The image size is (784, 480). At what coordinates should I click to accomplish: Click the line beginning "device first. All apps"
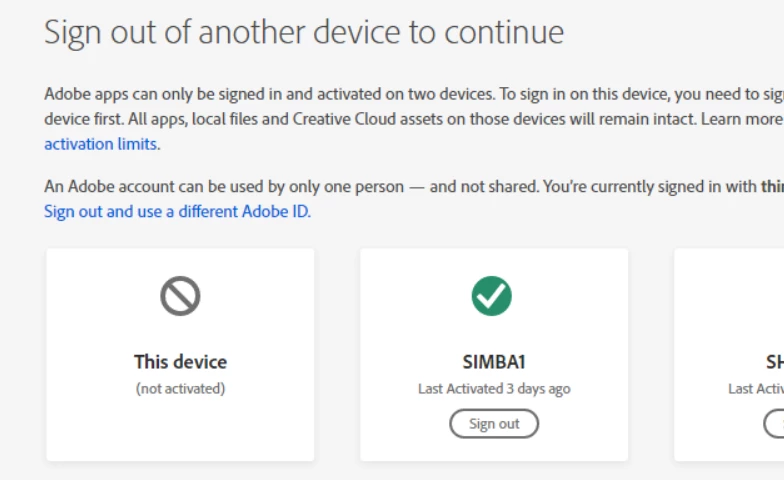pyautogui.click(x=300, y=120)
